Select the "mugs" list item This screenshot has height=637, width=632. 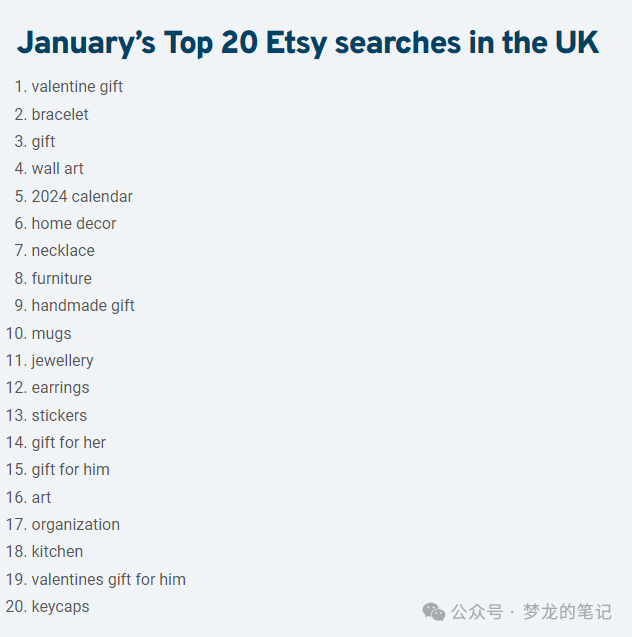51,333
